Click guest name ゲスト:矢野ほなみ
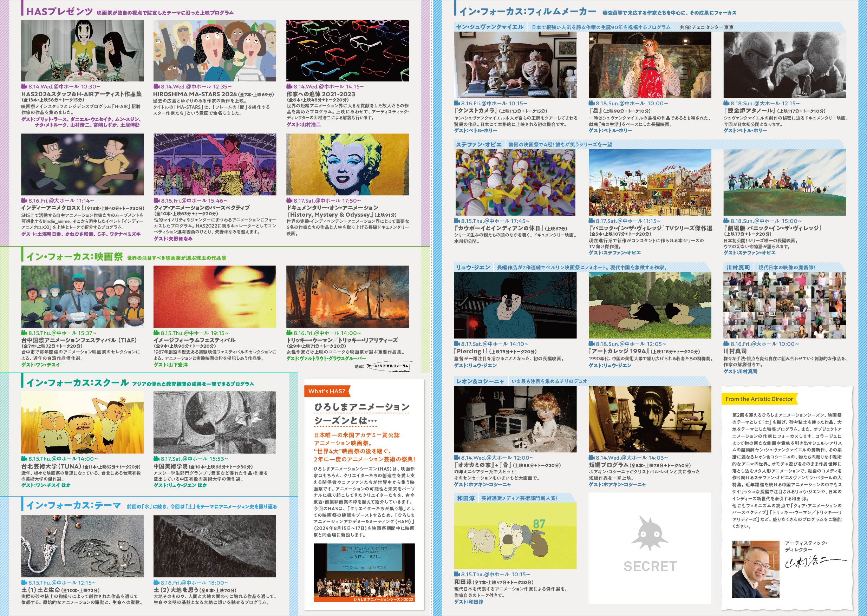The height and width of the screenshot is (616, 867). (x=173, y=238)
